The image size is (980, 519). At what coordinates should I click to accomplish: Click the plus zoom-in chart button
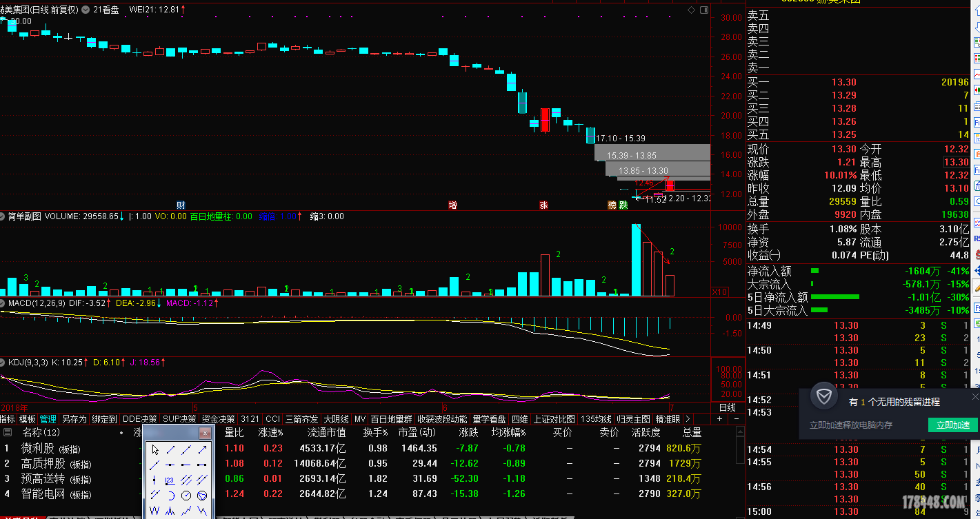click(x=720, y=418)
